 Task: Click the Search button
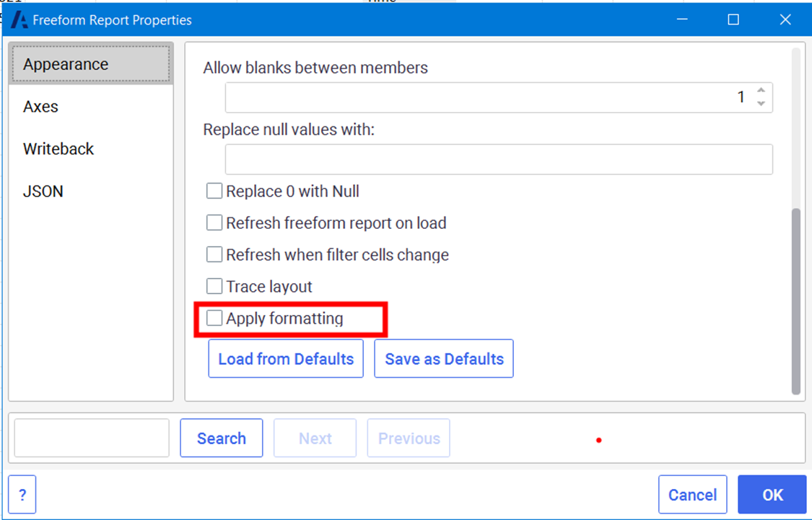pyautogui.click(x=222, y=438)
